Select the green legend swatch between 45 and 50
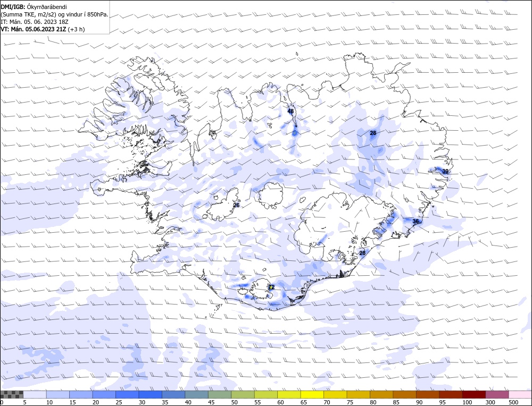 pyautogui.click(x=220, y=394)
